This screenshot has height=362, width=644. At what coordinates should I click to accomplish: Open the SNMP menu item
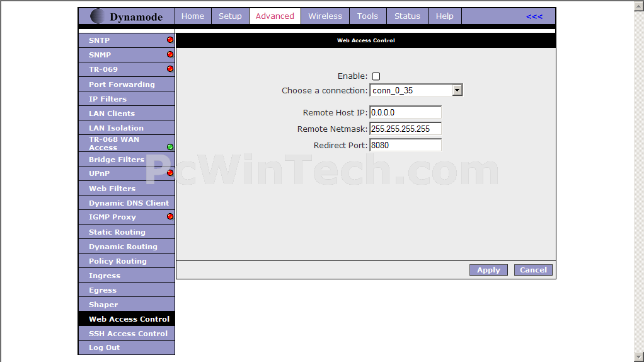[x=127, y=55]
